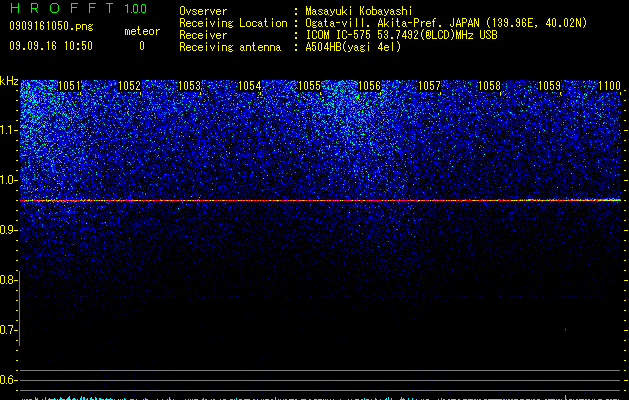The height and width of the screenshot is (400, 629).
Task: Select the 0.9 kHz axis label
Action: coord(8,230)
